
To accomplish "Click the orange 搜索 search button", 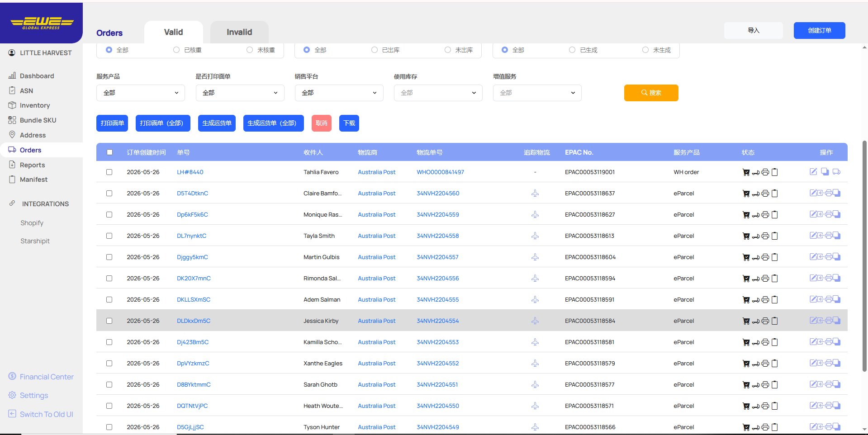I will [x=651, y=93].
